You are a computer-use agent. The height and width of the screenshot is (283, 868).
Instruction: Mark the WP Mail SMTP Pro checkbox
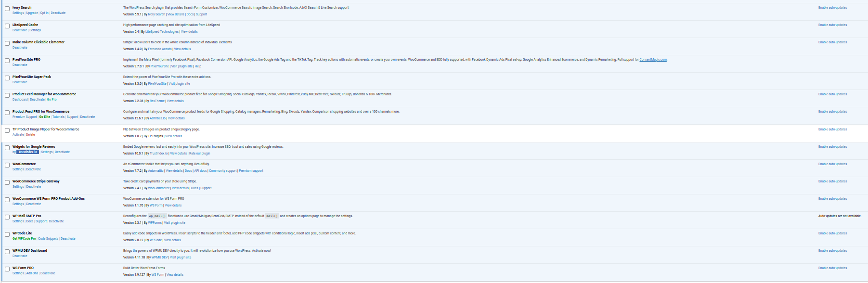coord(7,217)
